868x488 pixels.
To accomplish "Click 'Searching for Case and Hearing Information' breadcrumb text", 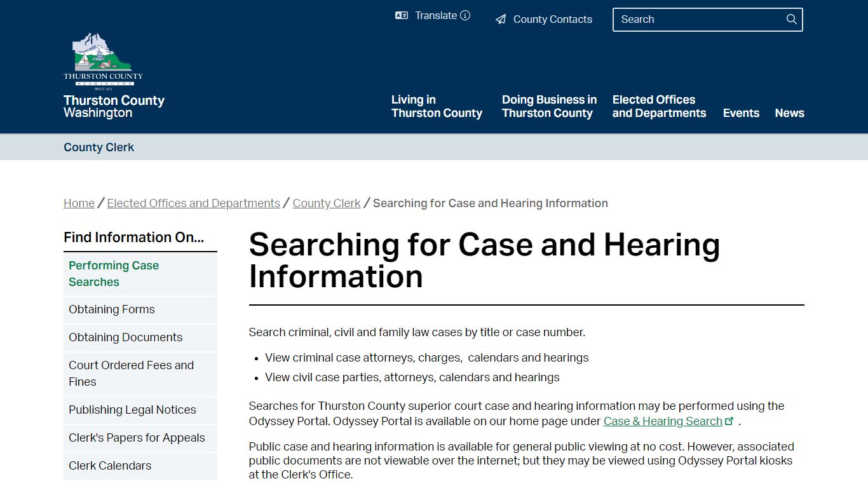I will point(490,203).
